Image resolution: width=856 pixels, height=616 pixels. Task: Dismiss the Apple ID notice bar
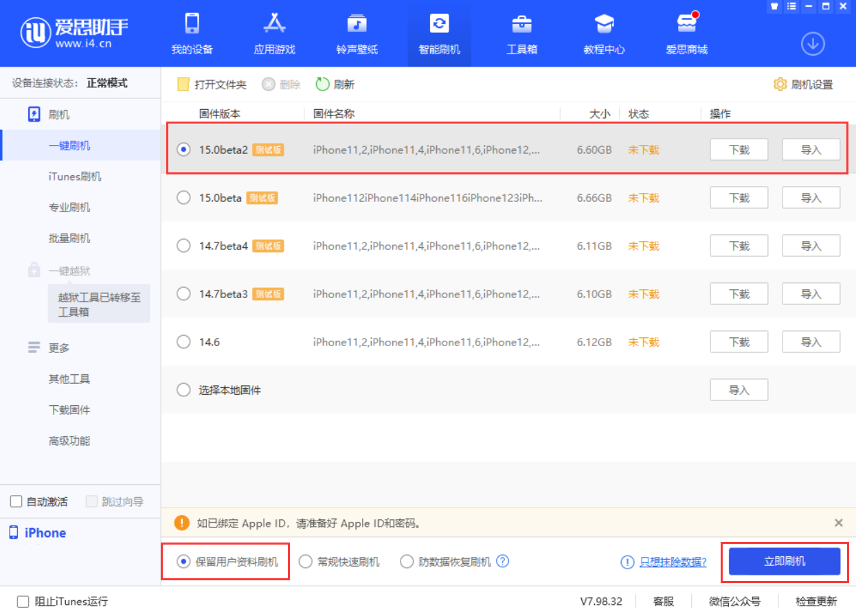[x=838, y=523]
